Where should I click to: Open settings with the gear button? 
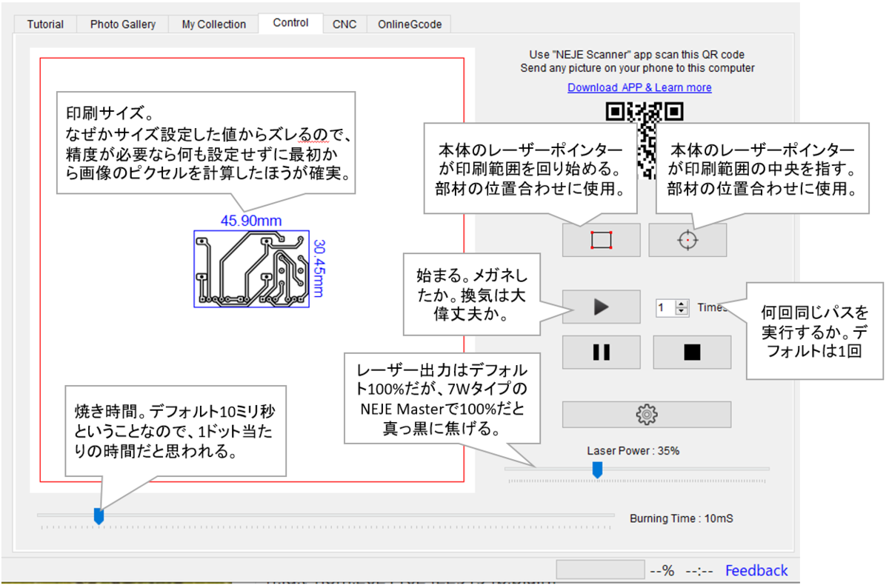(647, 415)
